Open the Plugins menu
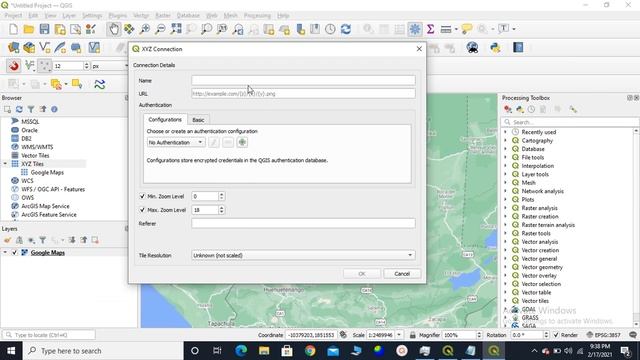Screen dimensions: 640x360 pos(118,16)
